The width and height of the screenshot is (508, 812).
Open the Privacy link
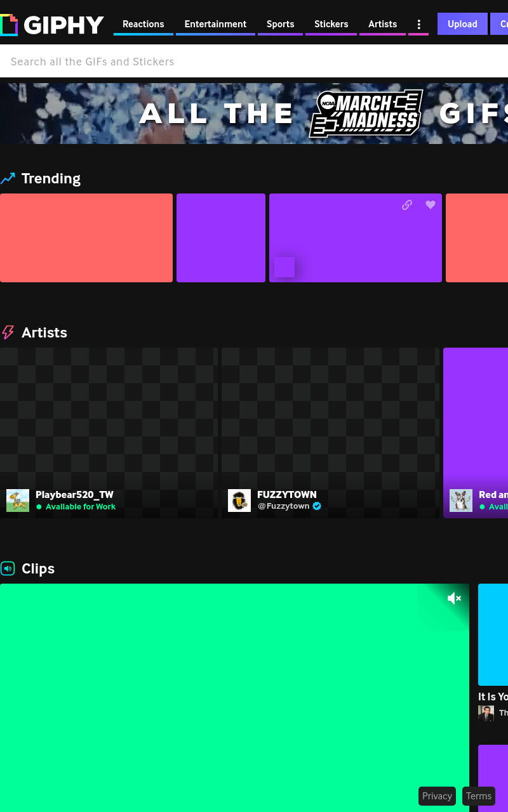(437, 796)
